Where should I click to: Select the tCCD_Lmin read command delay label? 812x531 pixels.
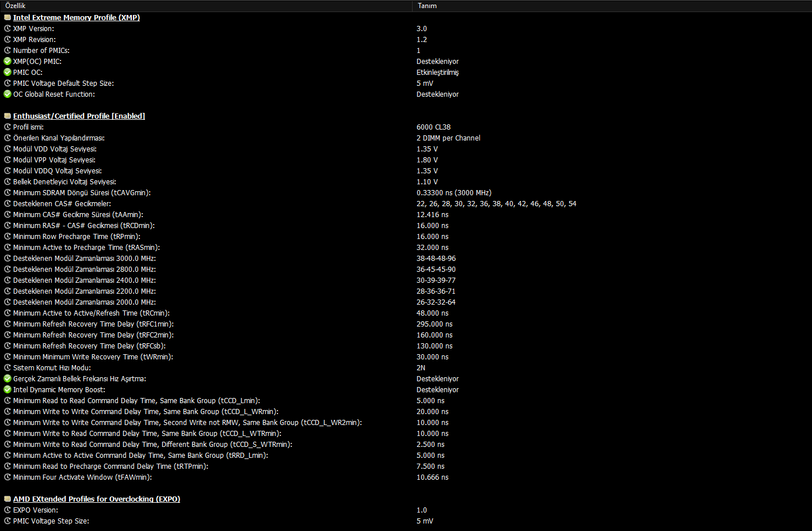[136, 401]
